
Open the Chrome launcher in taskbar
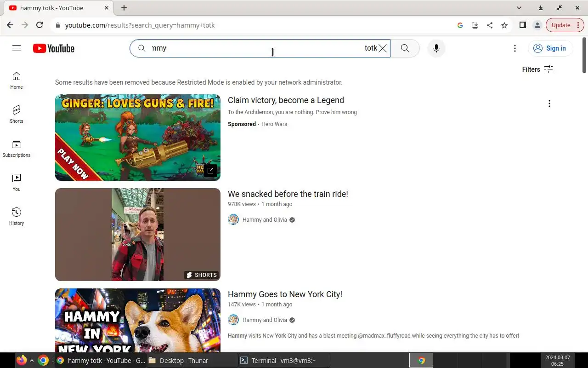pyautogui.click(x=43, y=361)
